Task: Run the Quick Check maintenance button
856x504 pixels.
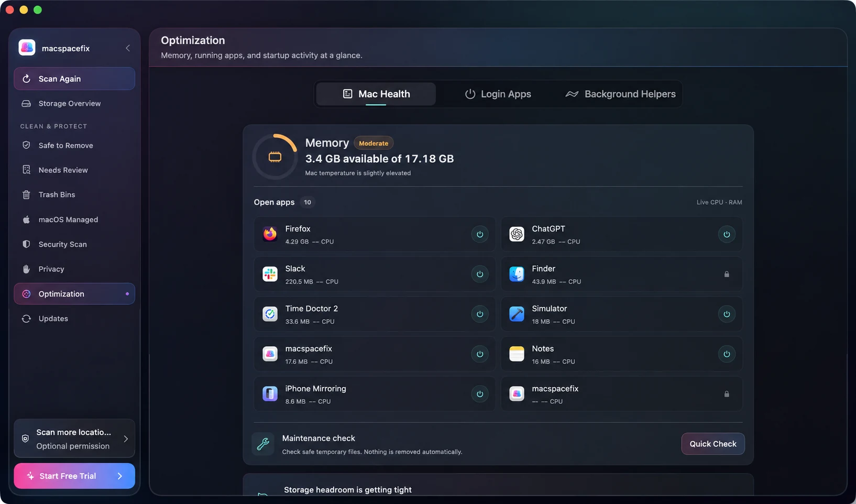Action: coord(713,444)
